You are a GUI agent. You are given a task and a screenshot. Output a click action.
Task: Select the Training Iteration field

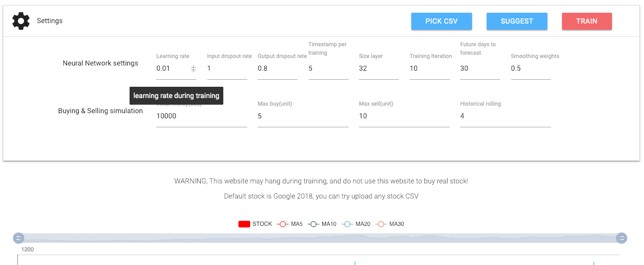point(429,69)
